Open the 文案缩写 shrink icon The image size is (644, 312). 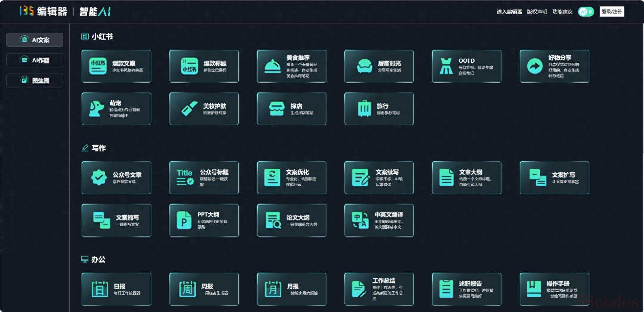click(102, 220)
